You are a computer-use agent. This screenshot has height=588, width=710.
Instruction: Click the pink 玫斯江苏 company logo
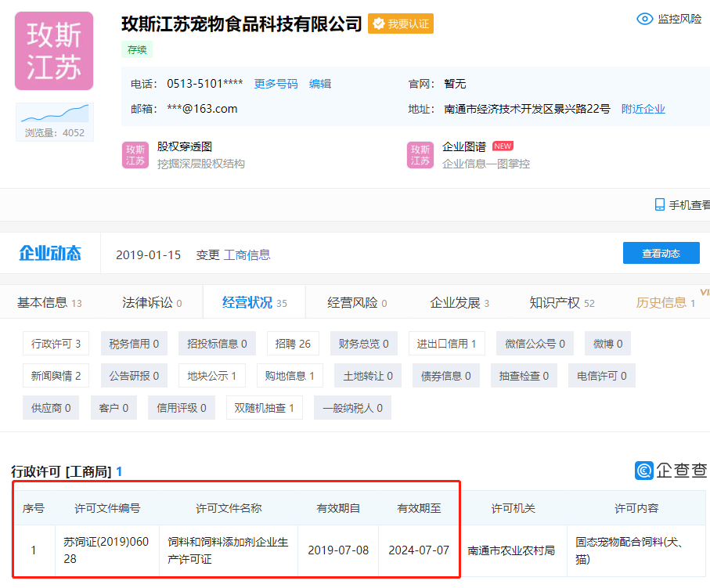(54, 51)
